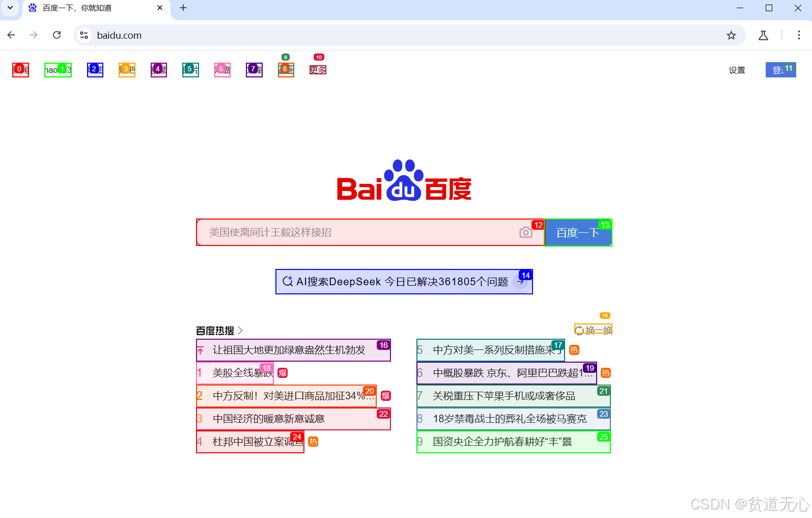Open a new tab with the plus icon

point(183,8)
